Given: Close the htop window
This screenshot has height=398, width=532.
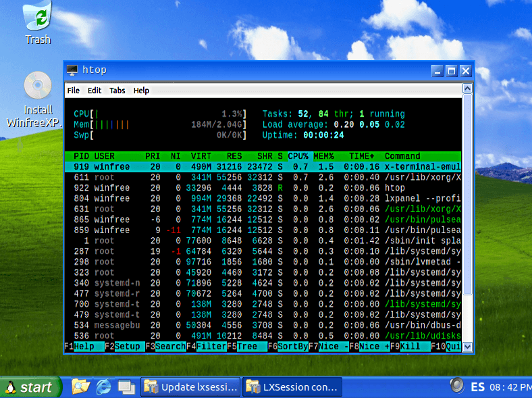Looking at the screenshot, I should [x=466, y=71].
